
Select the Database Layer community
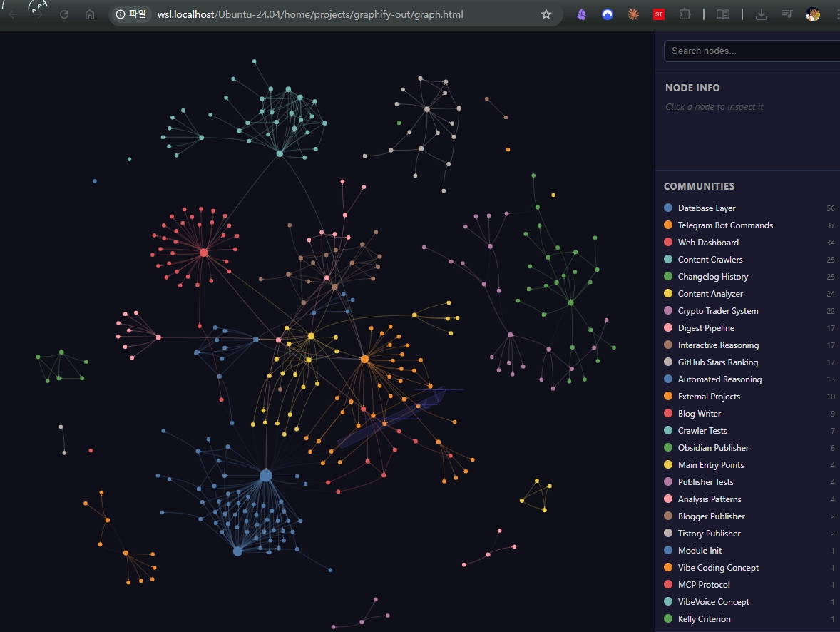749,208
